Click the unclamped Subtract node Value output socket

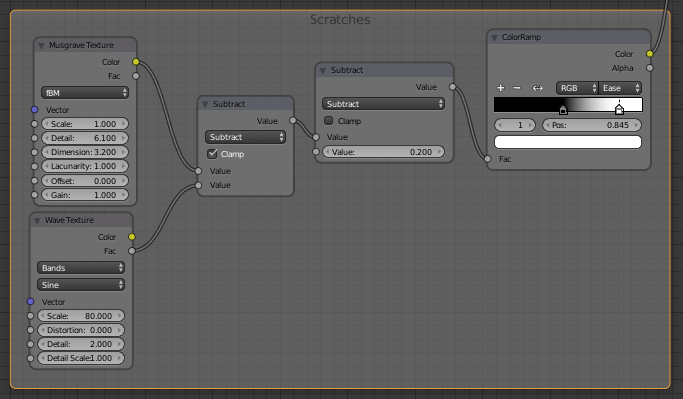point(453,87)
